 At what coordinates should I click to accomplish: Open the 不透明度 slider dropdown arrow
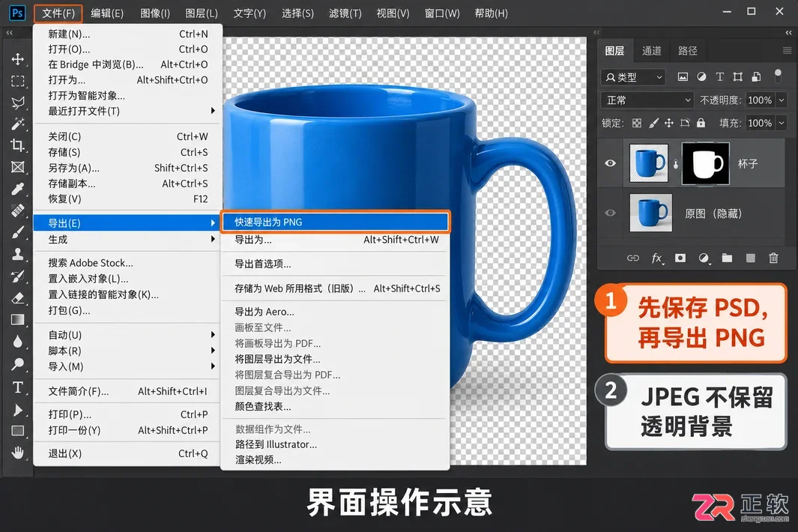[x=782, y=100]
